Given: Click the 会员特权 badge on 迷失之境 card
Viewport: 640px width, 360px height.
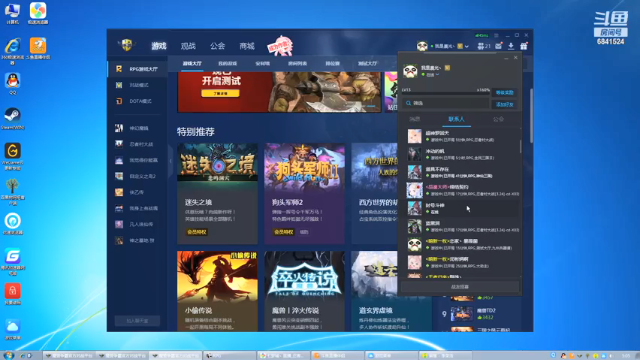Looking at the screenshot, I should tap(197, 232).
